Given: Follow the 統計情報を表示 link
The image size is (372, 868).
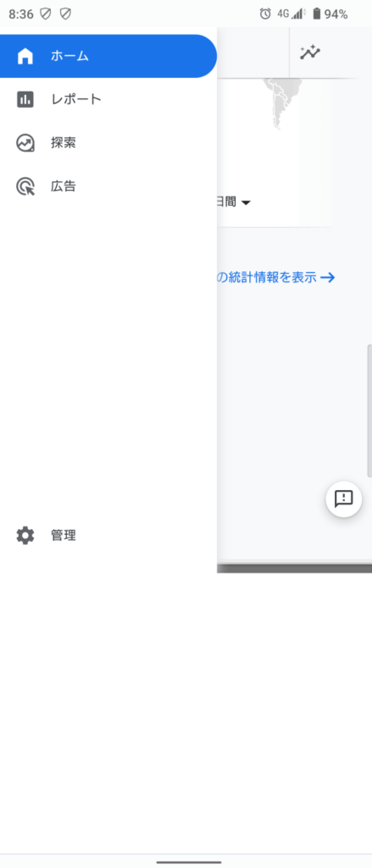Looking at the screenshot, I should [267, 278].
